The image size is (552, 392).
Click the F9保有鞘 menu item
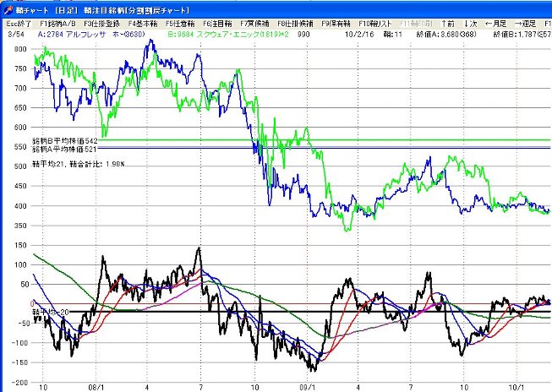(x=336, y=24)
